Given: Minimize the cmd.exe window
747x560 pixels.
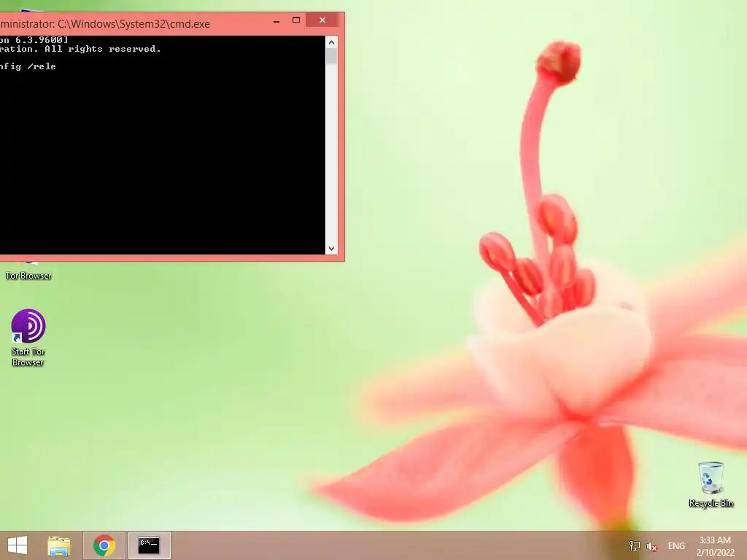Looking at the screenshot, I should (276, 20).
